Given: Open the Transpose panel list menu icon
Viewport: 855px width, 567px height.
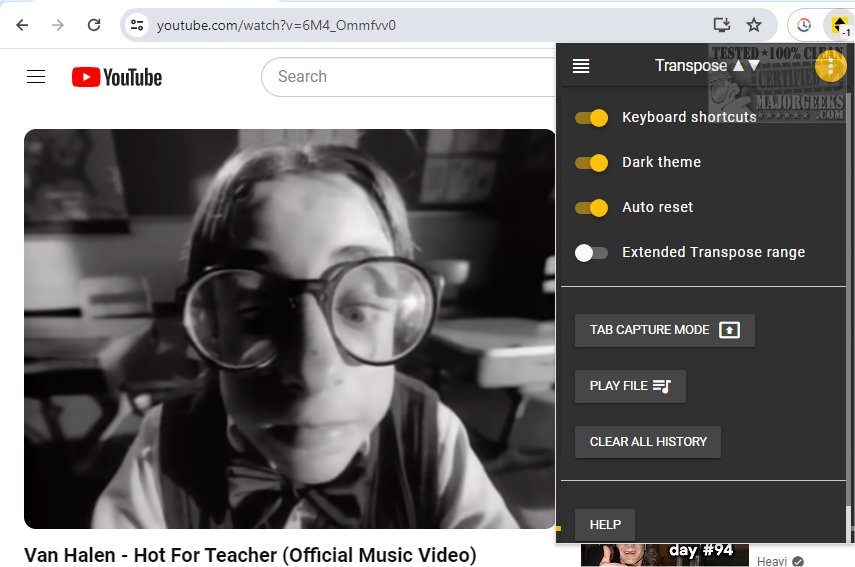Looking at the screenshot, I should click(x=581, y=66).
